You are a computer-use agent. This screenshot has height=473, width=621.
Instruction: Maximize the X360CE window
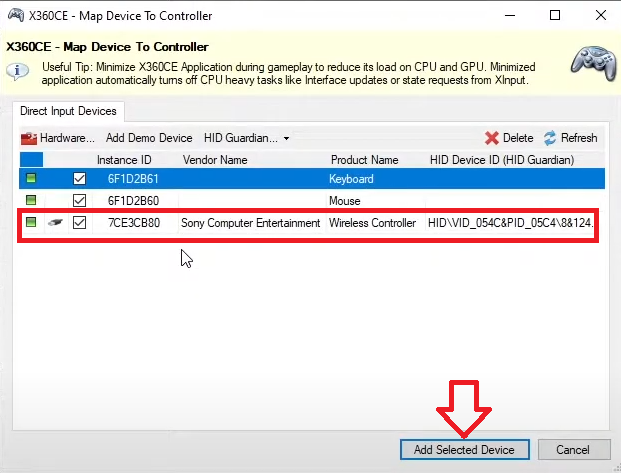coord(555,15)
